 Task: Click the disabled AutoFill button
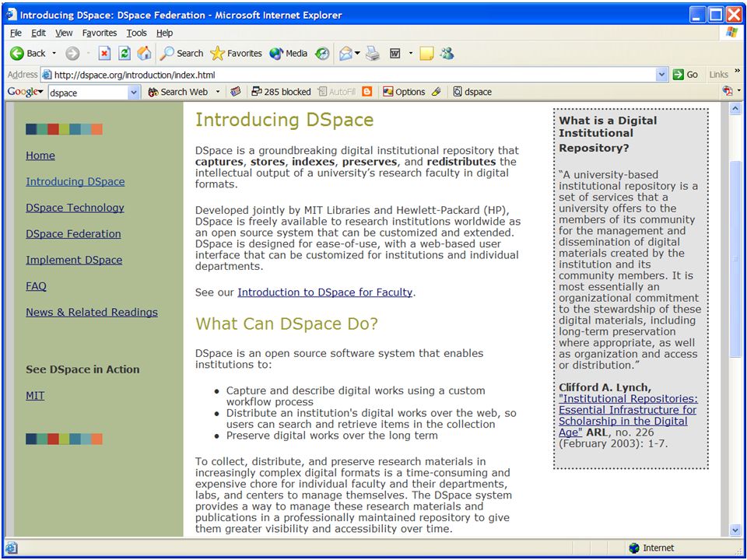(x=336, y=92)
